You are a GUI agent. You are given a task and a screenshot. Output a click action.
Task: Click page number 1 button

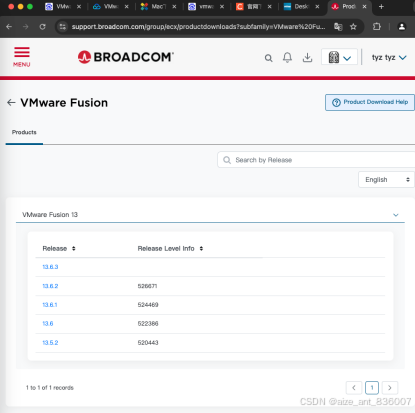point(372,388)
